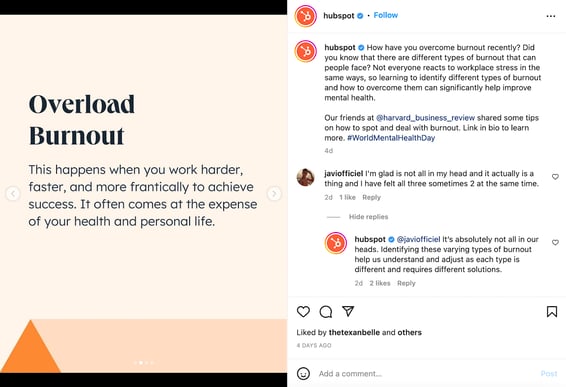Open the three-dot more options menu
This screenshot has width=566, height=387.
click(551, 16)
